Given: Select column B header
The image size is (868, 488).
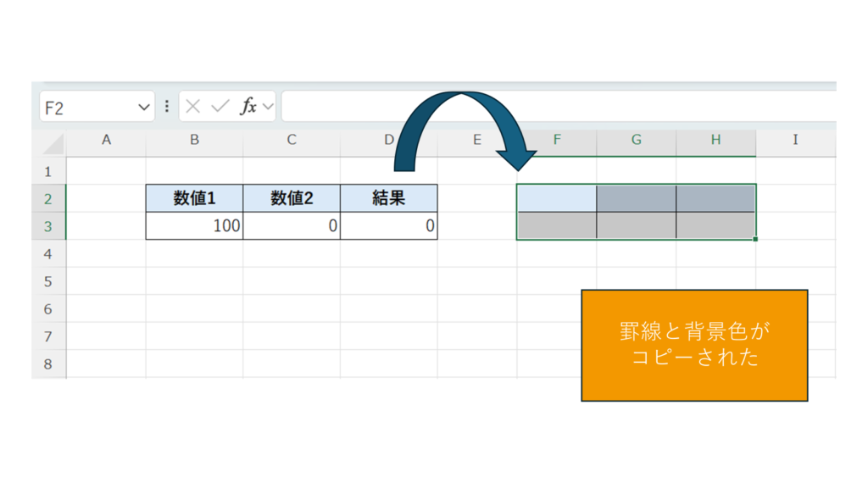Looking at the screenshot, I should (x=194, y=141).
